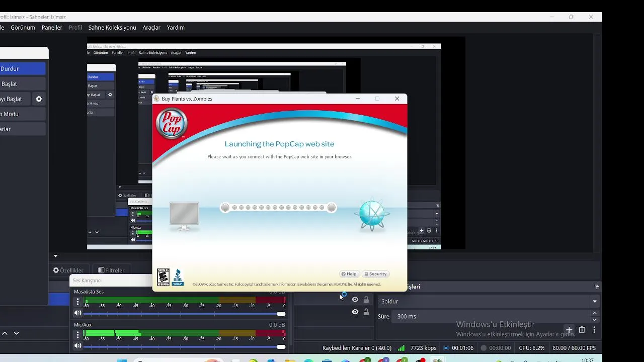Open transition three-dot properties menu

tap(594, 330)
